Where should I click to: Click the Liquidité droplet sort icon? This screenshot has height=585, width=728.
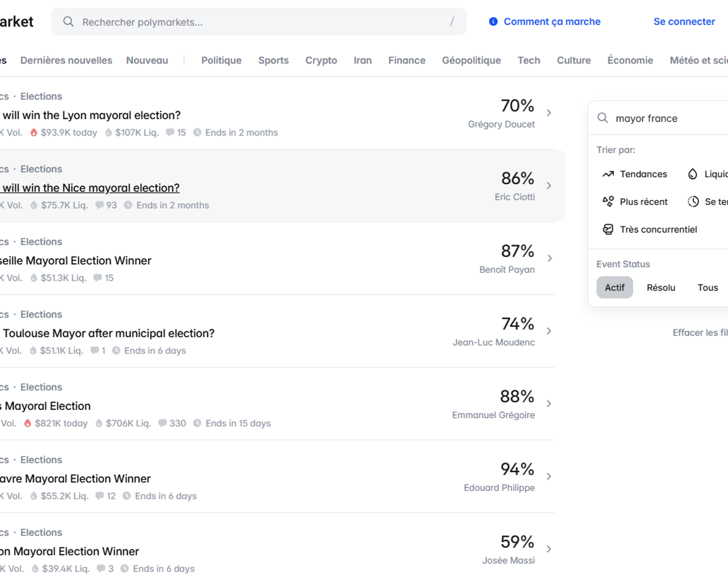tap(692, 174)
